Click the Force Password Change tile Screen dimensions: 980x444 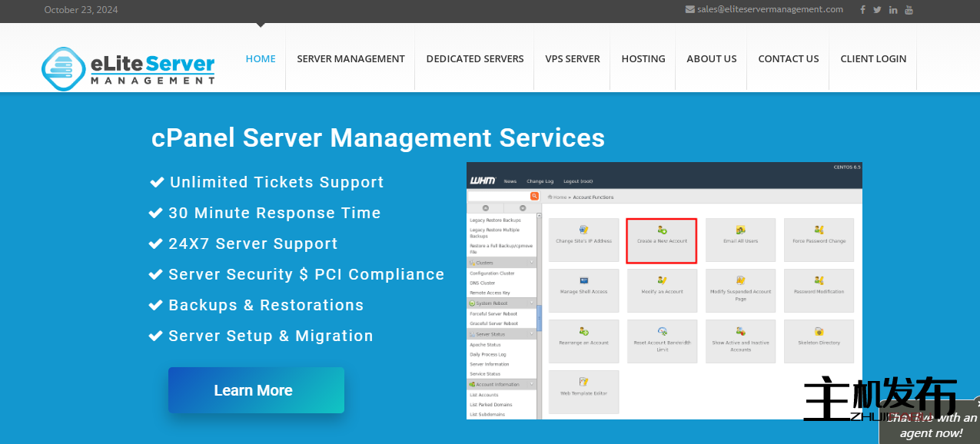pos(819,240)
